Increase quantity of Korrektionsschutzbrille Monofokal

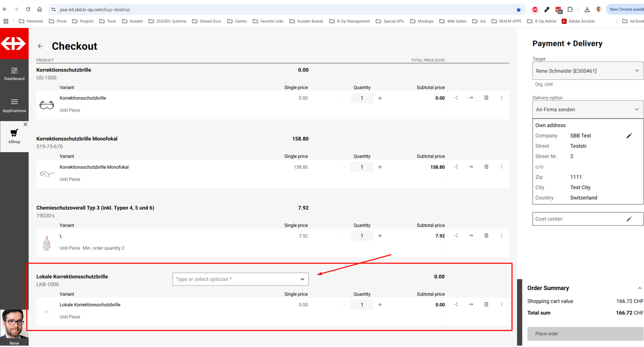point(380,167)
